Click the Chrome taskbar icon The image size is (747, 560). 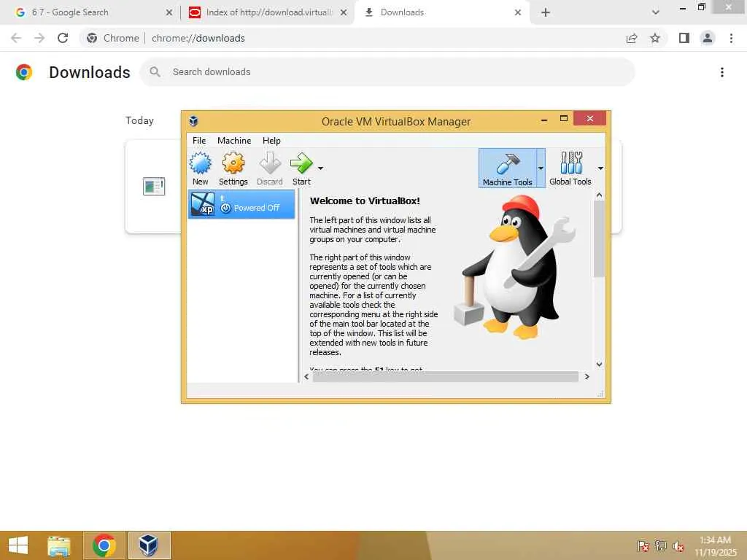[104, 545]
